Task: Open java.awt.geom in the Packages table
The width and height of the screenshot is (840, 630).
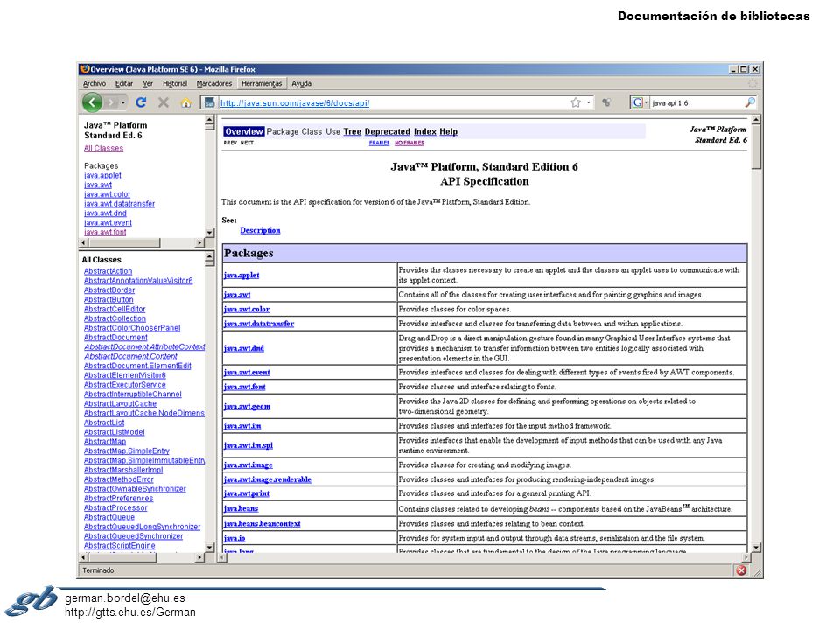Action: pos(247,407)
